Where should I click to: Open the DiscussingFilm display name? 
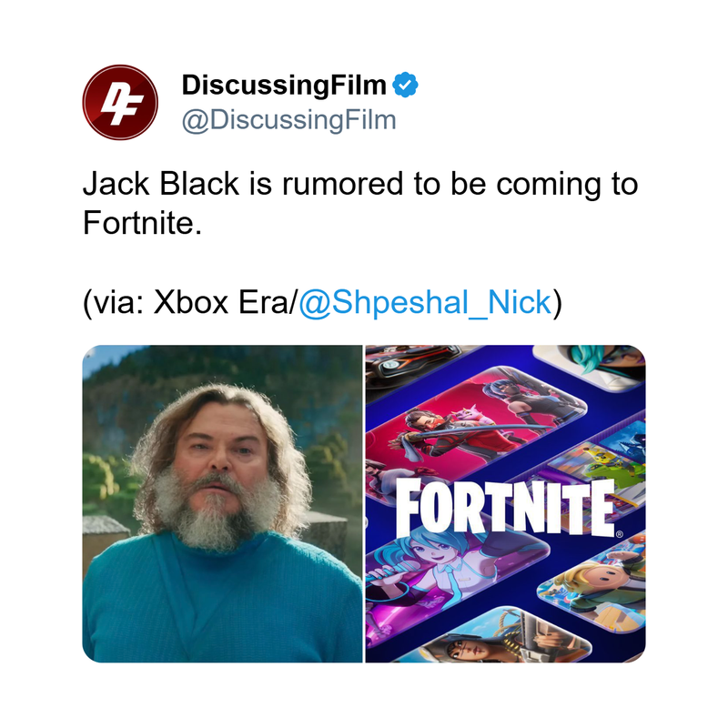coord(284,86)
